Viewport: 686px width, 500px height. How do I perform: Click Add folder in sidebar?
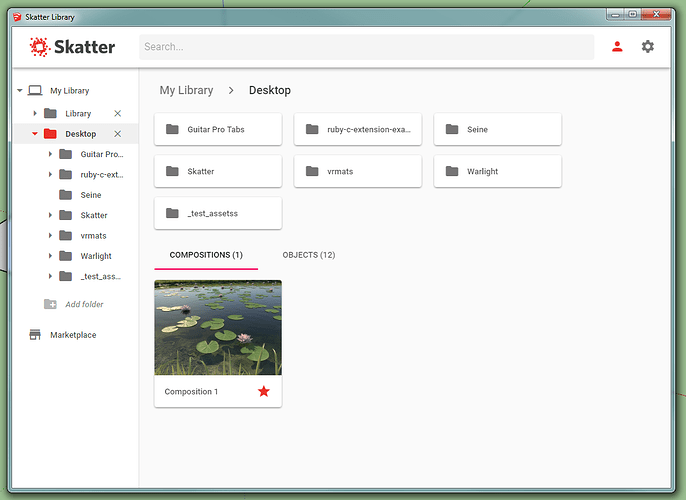pos(84,304)
